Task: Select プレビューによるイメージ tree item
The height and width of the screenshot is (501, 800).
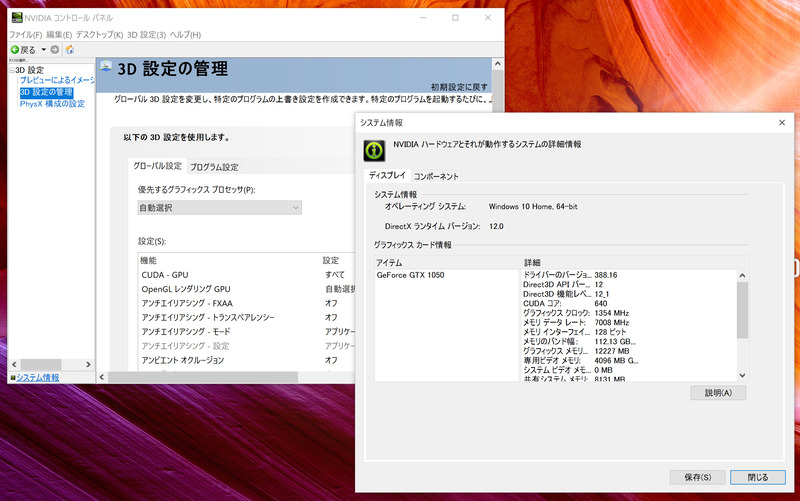Action: click(x=57, y=80)
